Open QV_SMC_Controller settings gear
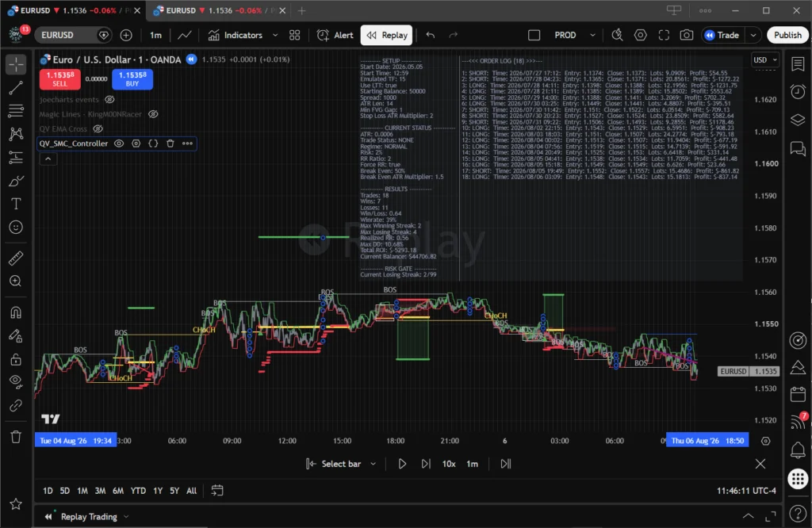812x528 pixels. click(136, 143)
